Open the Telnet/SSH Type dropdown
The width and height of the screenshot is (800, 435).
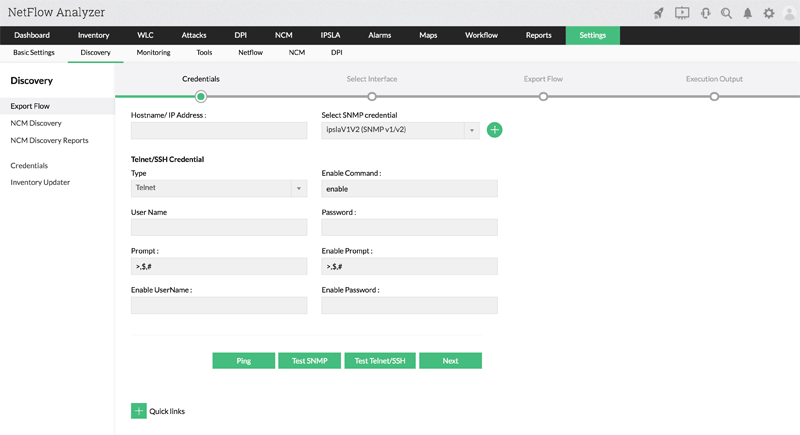pos(219,188)
